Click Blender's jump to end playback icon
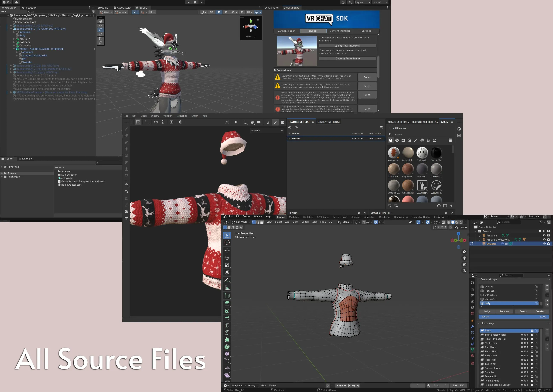 click(358, 385)
